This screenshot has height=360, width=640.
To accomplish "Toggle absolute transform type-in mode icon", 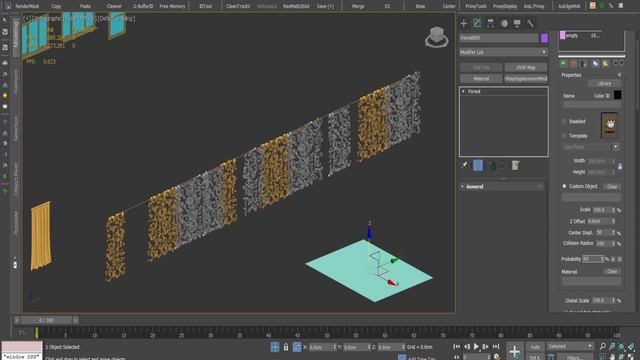I will tap(297, 347).
